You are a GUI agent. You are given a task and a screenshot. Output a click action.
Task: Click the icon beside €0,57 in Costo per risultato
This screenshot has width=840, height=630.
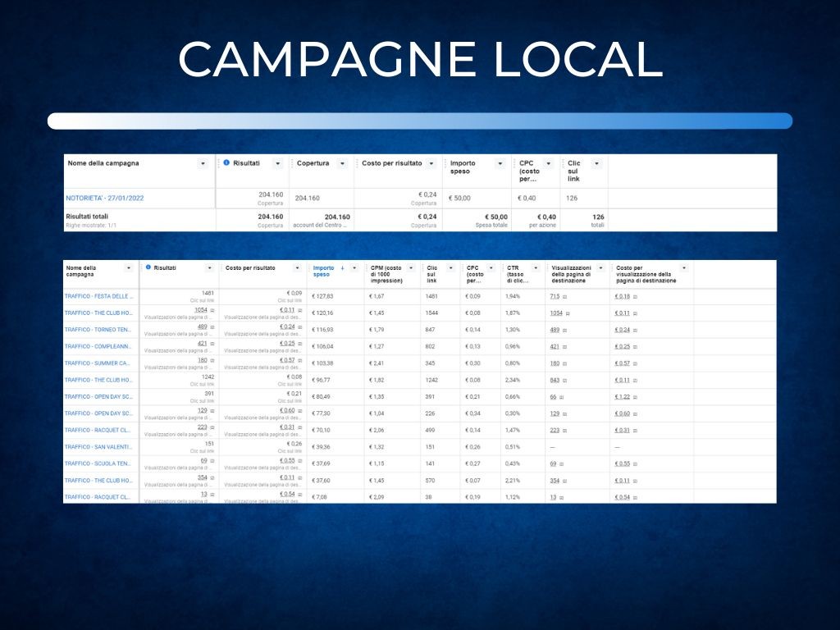299,360
